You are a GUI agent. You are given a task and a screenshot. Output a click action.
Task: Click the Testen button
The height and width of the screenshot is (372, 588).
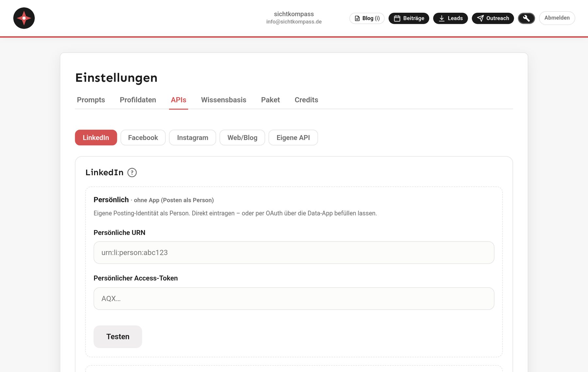coord(118,337)
